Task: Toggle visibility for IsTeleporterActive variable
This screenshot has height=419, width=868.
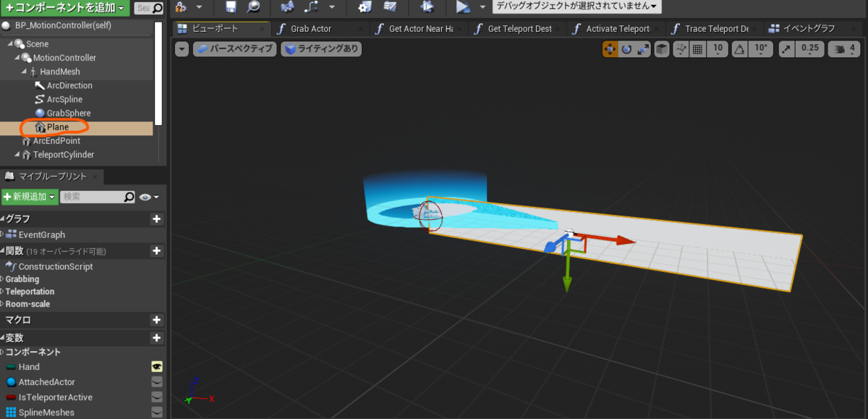Action: point(156,397)
